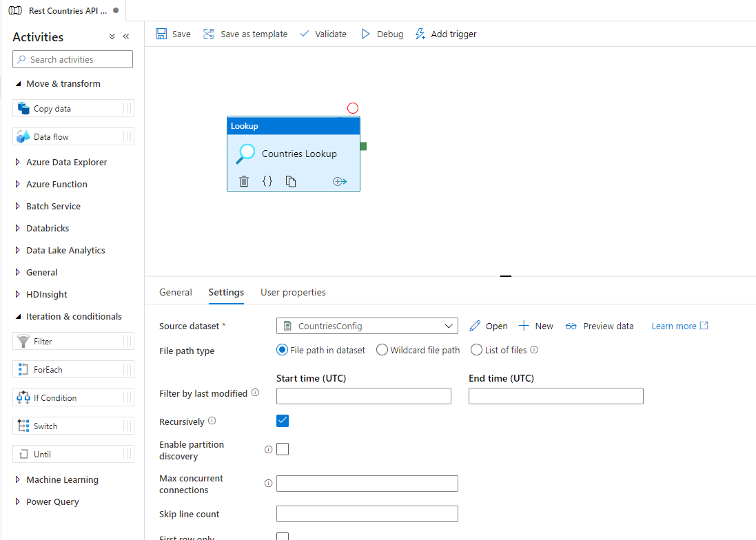Clone the Lookup activity with copy icon

pyautogui.click(x=290, y=181)
